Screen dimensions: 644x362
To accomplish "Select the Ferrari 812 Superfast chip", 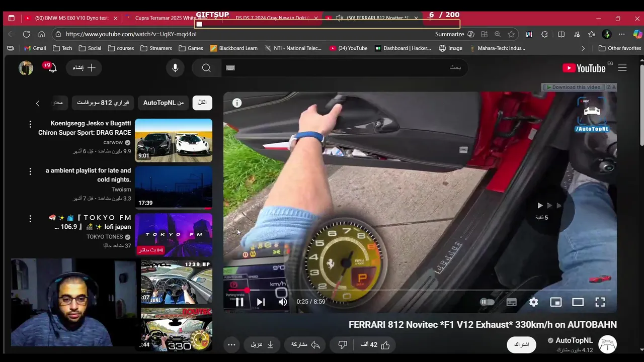I will (x=103, y=103).
